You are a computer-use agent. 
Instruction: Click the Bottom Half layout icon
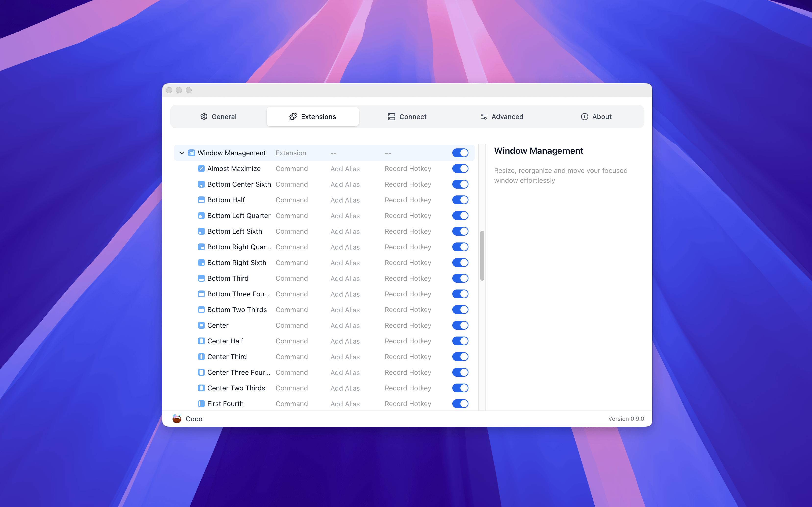[201, 200]
